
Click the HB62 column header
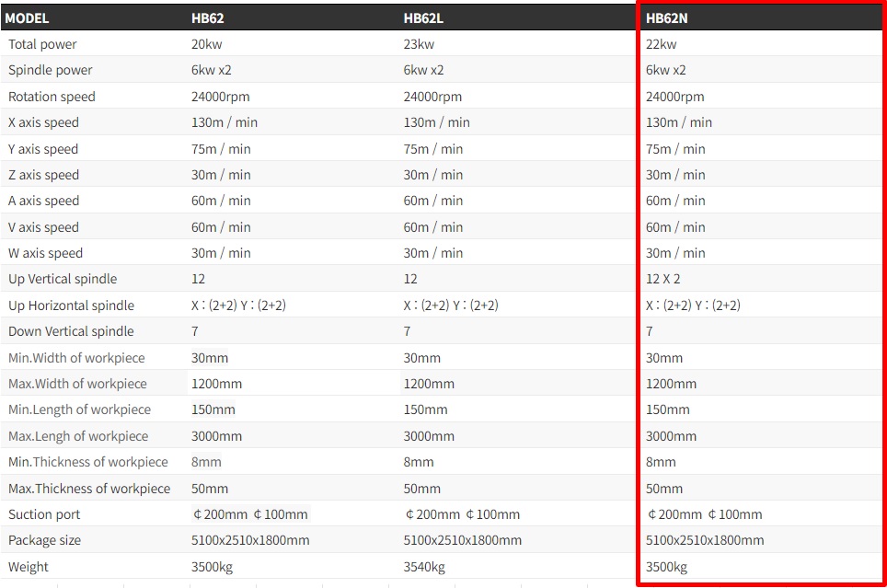point(207,17)
